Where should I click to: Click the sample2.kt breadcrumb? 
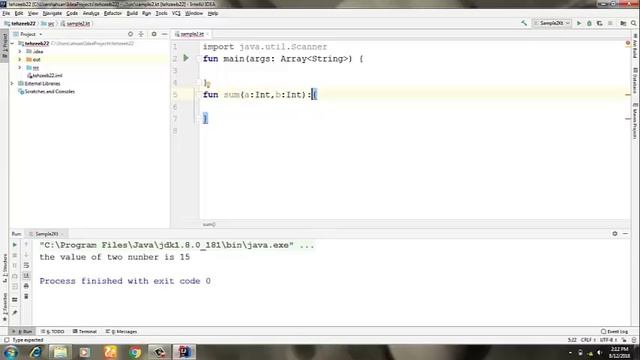point(76,24)
